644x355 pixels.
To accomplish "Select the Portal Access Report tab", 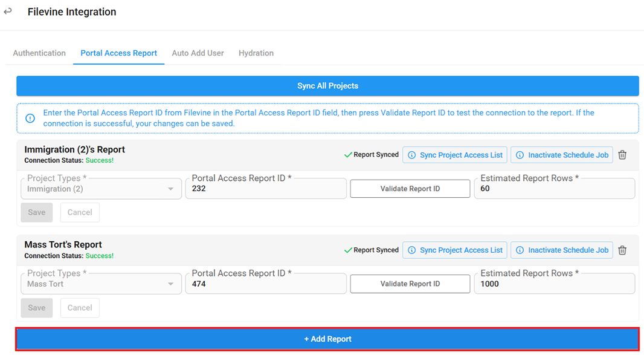I will pyautogui.click(x=118, y=53).
